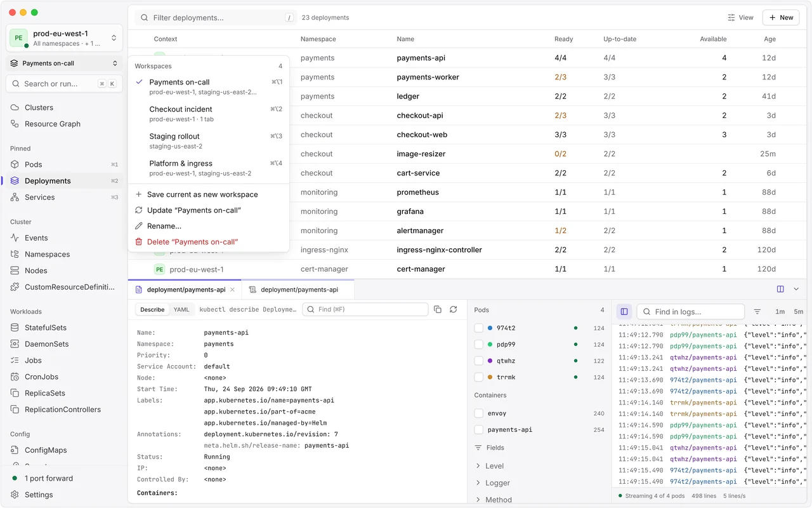Check the pdp99 pod checkbox
The height and width of the screenshot is (508, 812).
coord(479,345)
